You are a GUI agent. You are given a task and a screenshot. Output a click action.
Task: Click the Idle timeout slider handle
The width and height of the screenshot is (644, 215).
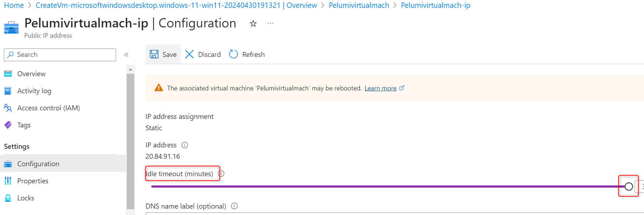(x=629, y=186)
